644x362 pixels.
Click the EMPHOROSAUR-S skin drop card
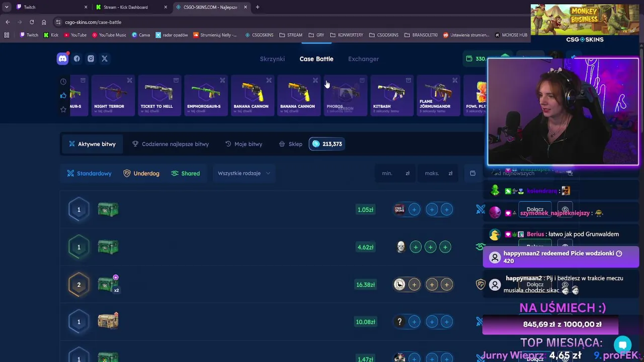206,96
